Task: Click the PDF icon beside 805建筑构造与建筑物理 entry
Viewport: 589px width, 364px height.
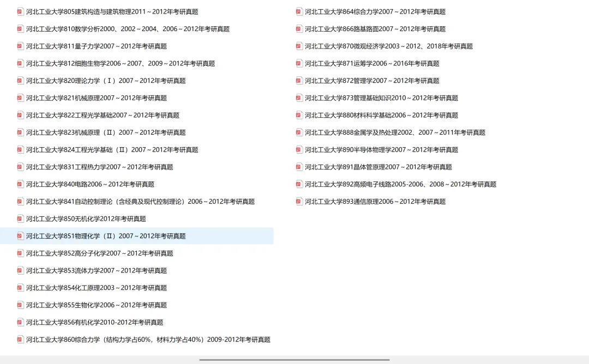Action: coord(19,11)
